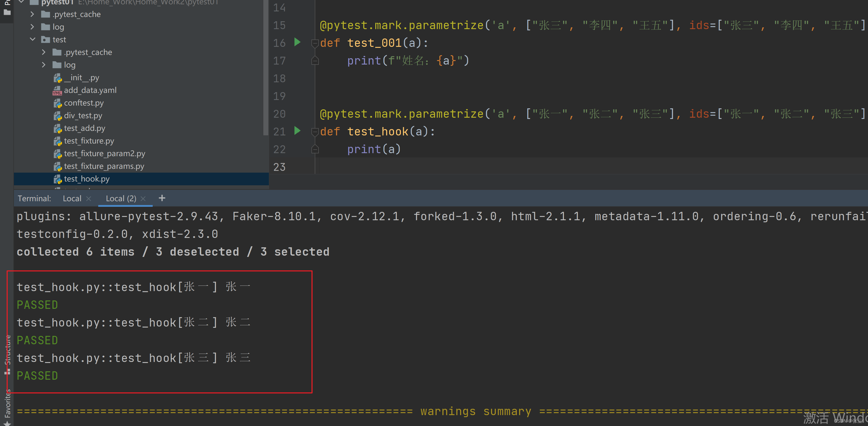Open the add_data.yaml file
This screenshot has height=426, width=868.
(90, 90)
